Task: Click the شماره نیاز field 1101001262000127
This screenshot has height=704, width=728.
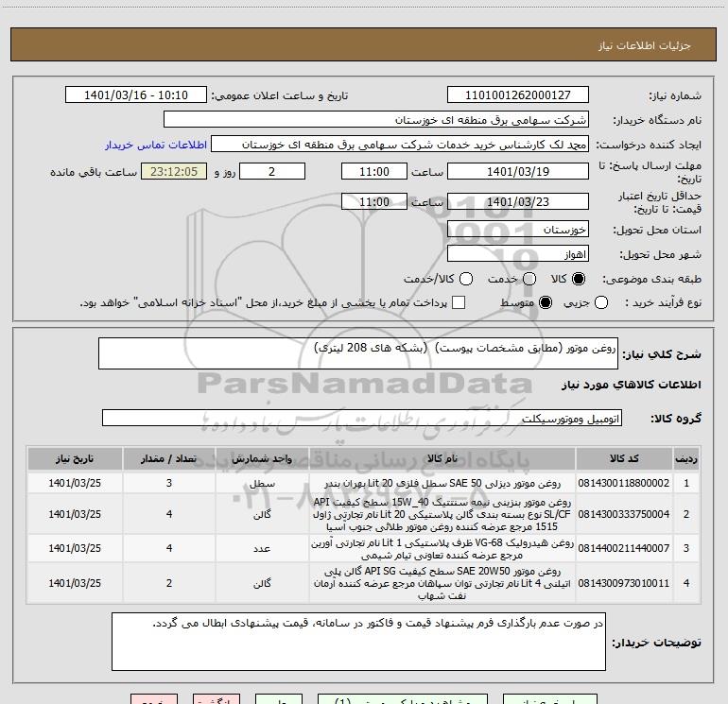Action: click(518, 95)
